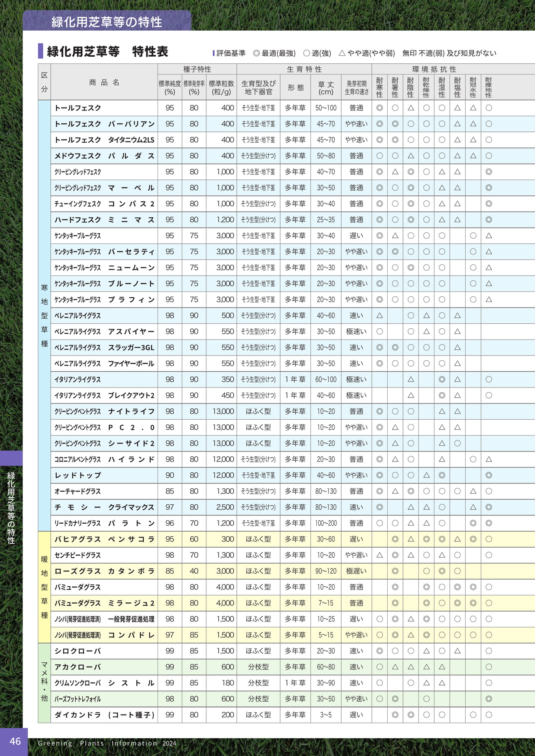
Task: Click product name ハードフェスク ミニマス
Action: point(104,220)
